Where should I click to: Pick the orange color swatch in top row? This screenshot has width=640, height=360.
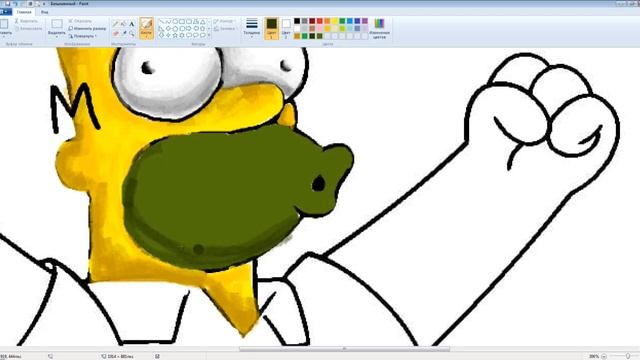[x=327, y=21]
